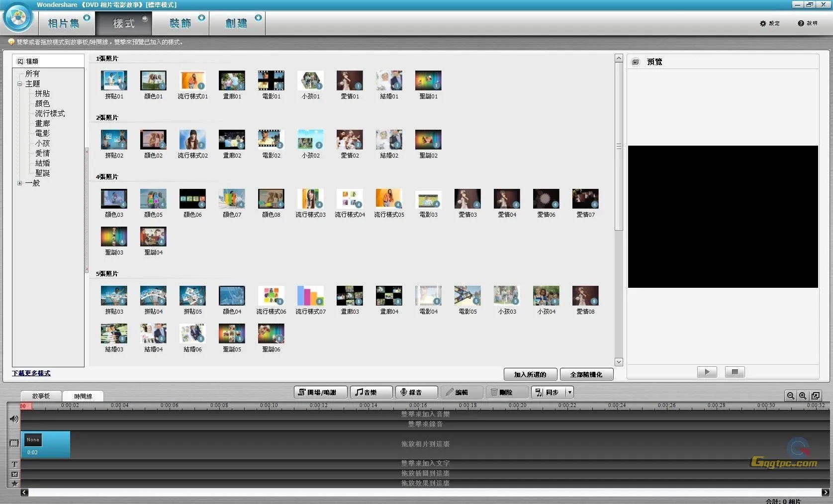Viewport: 833px width, 504px height.
Task: Select the 聖誕01 style thumbnail
Action: (428, 81)
